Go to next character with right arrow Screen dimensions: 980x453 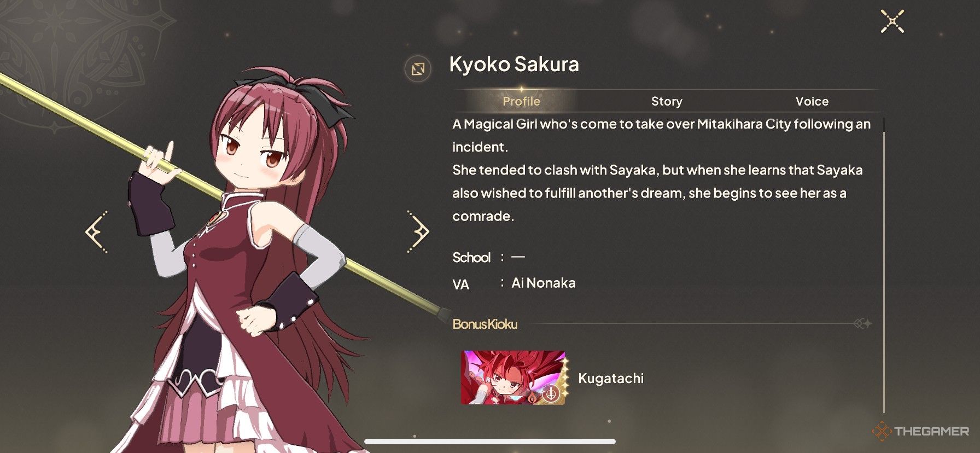pos(418,232)
